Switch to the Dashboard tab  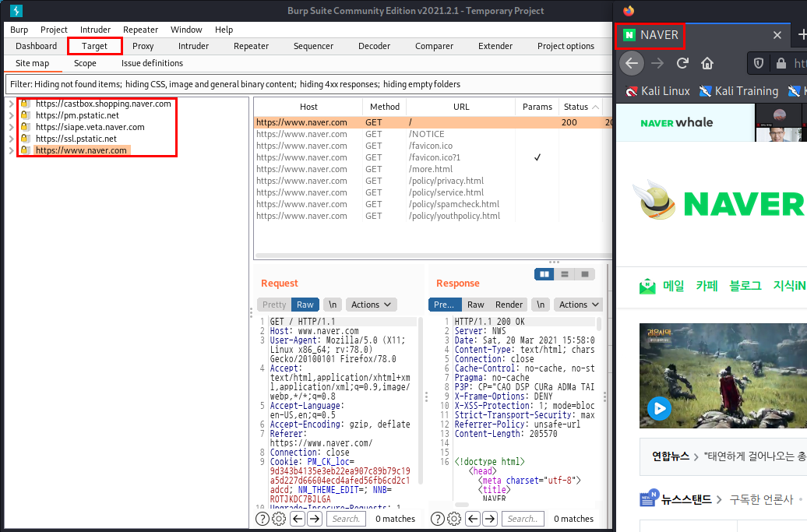pyautogui.click(x=36, y=46)
